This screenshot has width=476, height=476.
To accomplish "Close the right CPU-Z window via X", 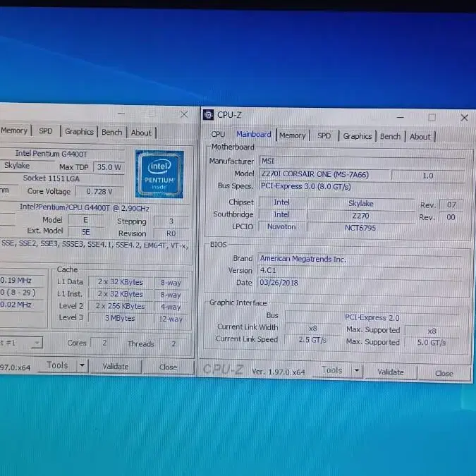I will 465,118.
